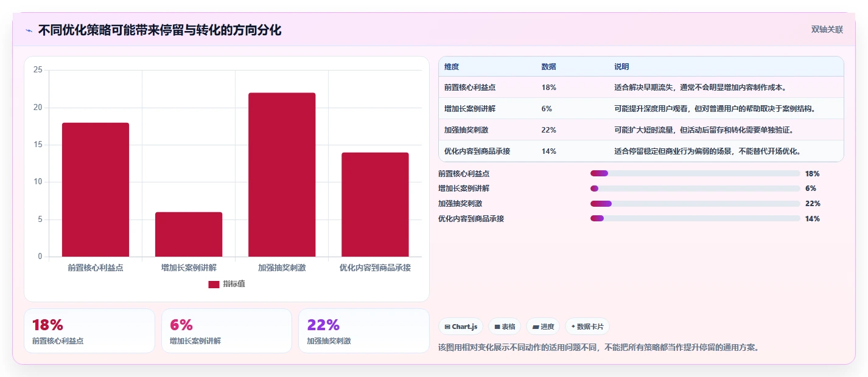This screenshot has width=868, height=377.
Task: Click the 前置核心利益点 bar in chart
Action: point(96,190)
